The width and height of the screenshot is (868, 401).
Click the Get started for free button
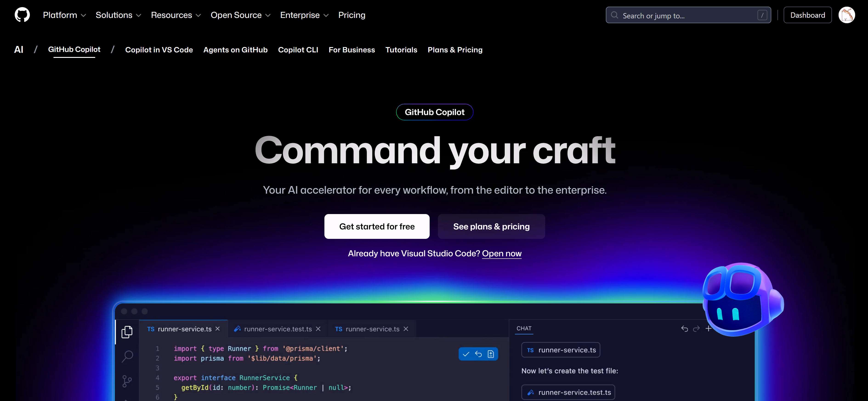pos(377,226)
